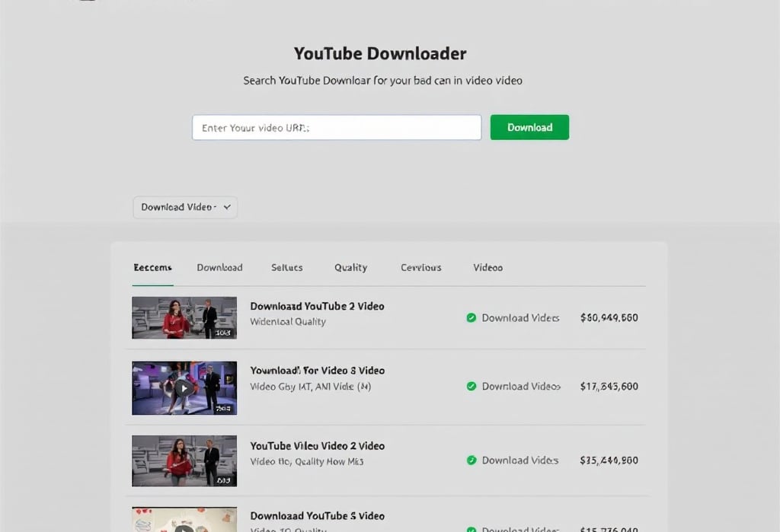Click the subtitle under the YouTube Downloader heading
The height and width of the screenshot is (532, 780).
382,81
